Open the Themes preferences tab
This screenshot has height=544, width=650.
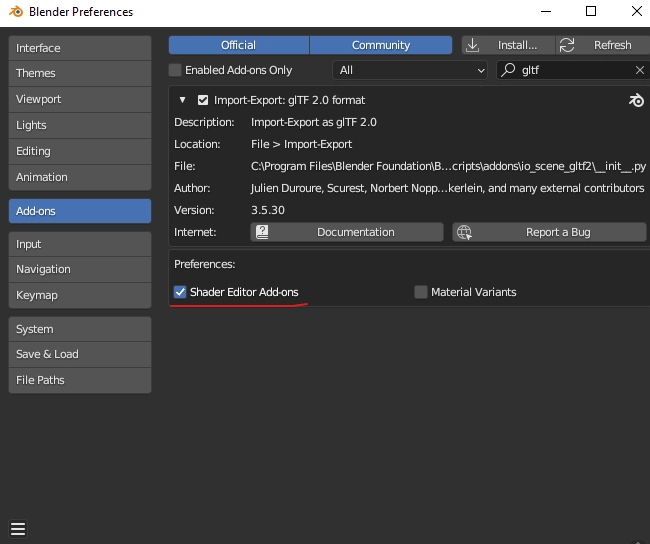point(80,73)
